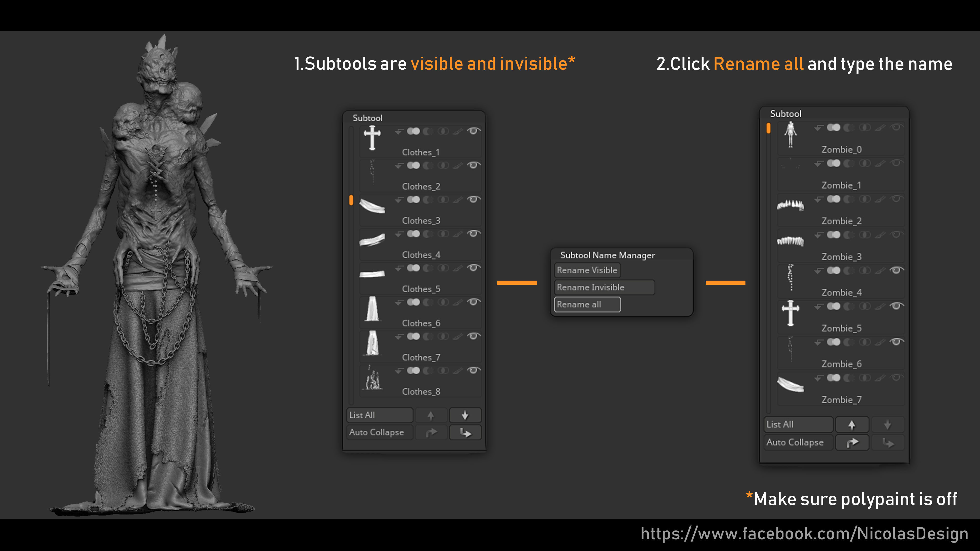Click the up arrow icon in the right Subtool panel
Screen dimensions: 980x551
pos(852,424)
